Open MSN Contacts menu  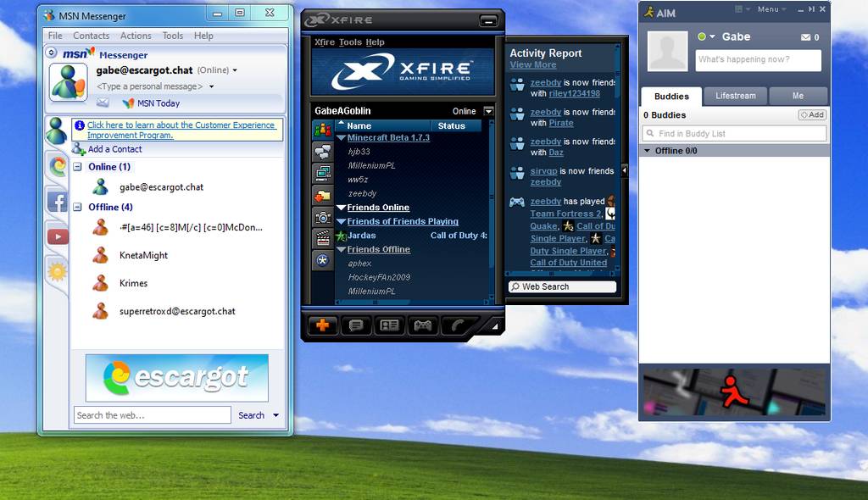91,36
